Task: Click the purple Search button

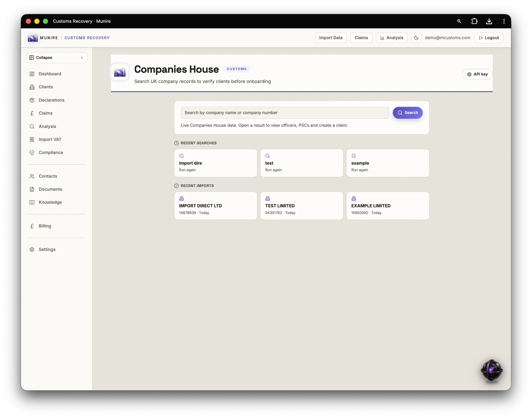Action: click(x=408, y=113)
